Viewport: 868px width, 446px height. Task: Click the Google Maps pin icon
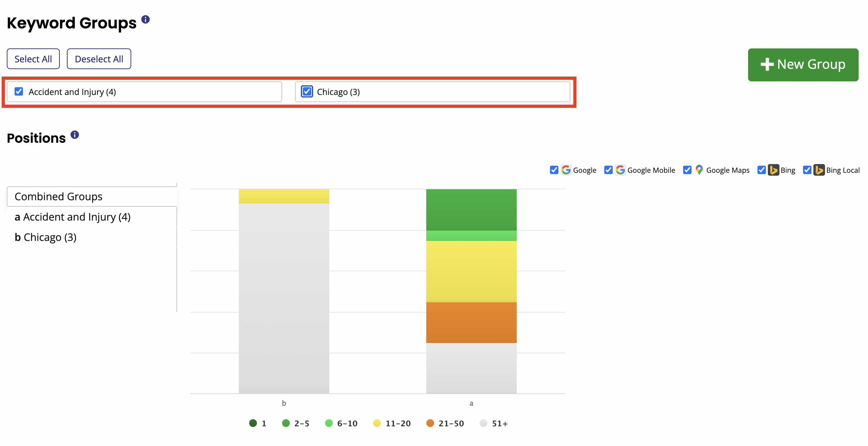[x=699, y=170]
